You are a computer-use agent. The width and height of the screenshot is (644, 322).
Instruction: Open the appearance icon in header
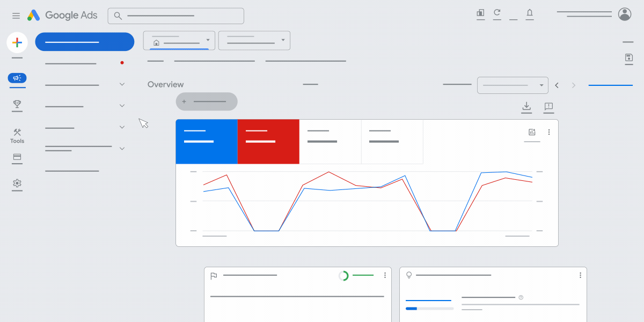tap(480, 13)
